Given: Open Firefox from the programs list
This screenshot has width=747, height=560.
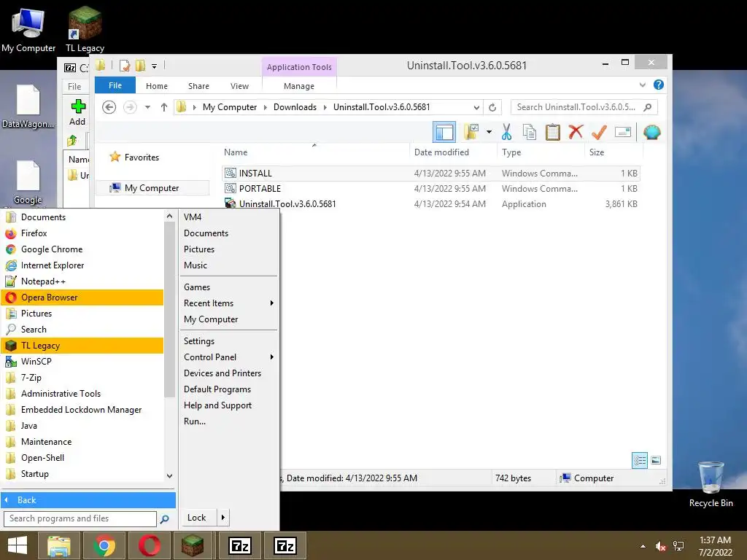Looking at the screenshot, I should (82, 233).
